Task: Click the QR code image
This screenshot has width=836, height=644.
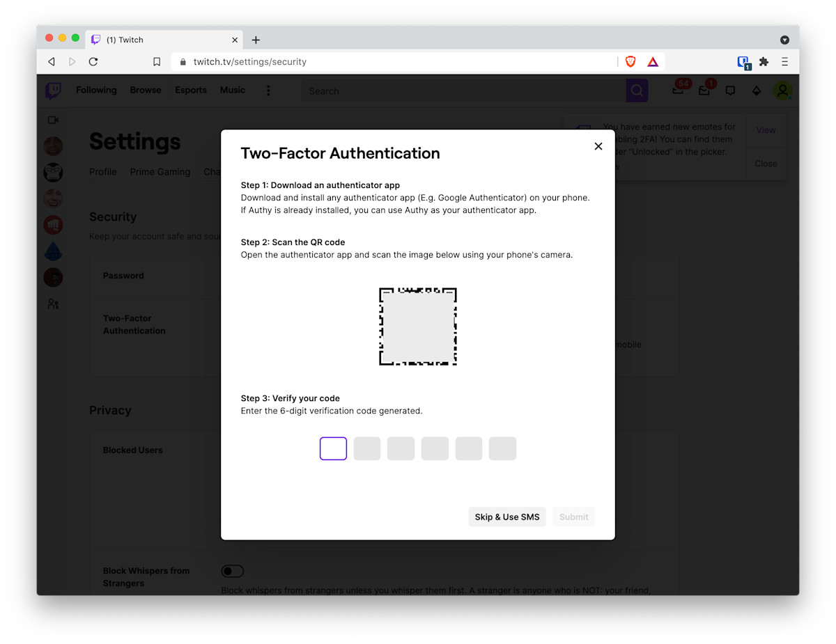Action: (x=417, y=326)
